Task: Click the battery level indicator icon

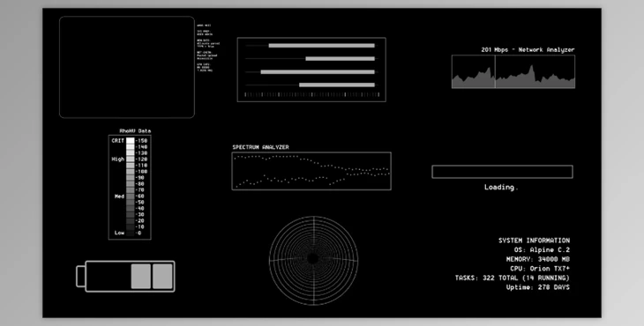Action: click(125, 277)
